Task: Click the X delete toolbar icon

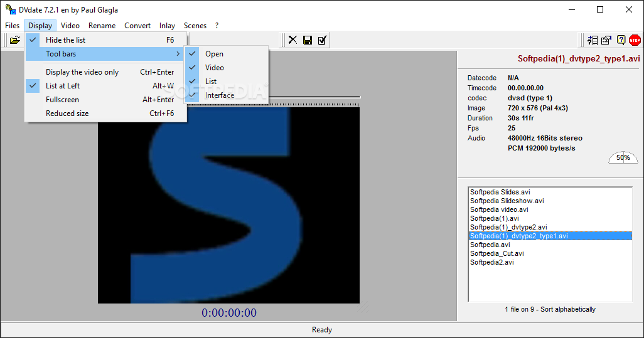Action: click(x=292, y=40)
